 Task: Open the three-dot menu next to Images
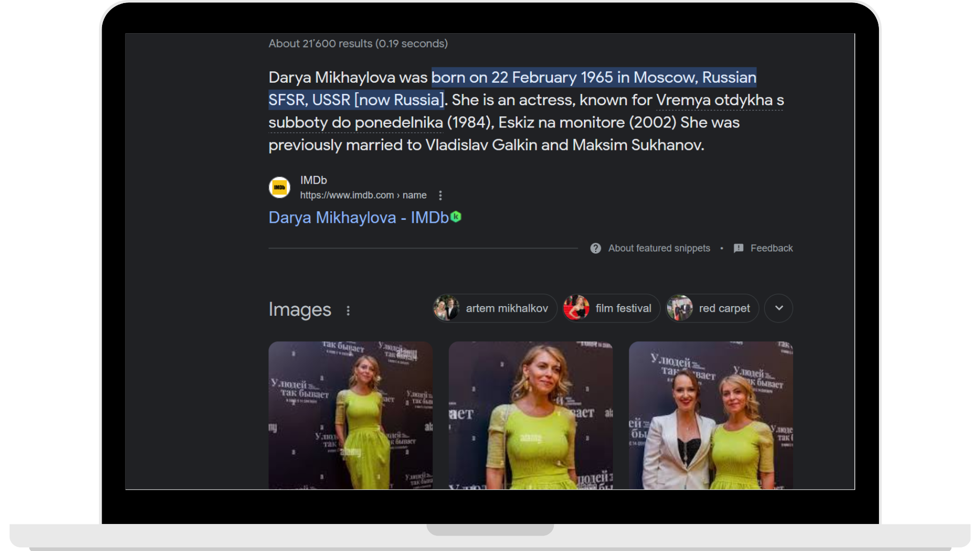click(x=348, y=310)
